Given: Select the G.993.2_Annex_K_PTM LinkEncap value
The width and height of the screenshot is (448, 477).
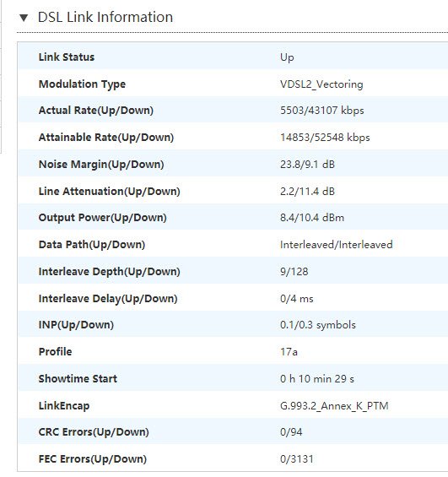Looking at the screenshot, I should click(334, 406).
